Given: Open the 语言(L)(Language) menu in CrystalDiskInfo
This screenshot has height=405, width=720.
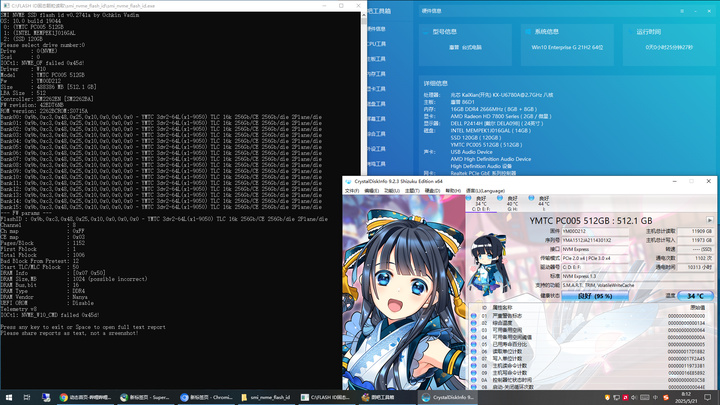Looking at the screenshot, I should (485, 191).
